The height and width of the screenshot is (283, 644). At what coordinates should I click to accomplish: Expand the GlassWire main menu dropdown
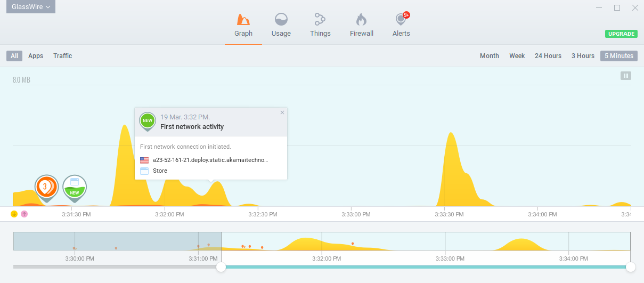(x=31, y=7)
